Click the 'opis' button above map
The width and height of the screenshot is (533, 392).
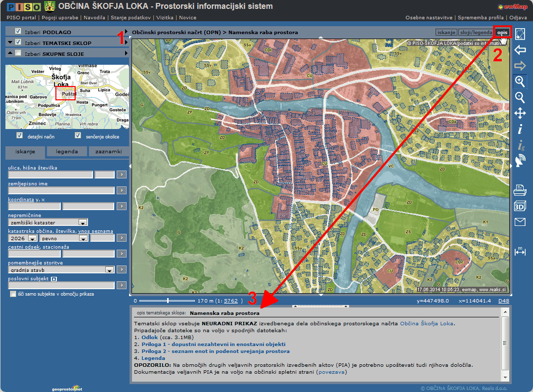pos(502,33)
